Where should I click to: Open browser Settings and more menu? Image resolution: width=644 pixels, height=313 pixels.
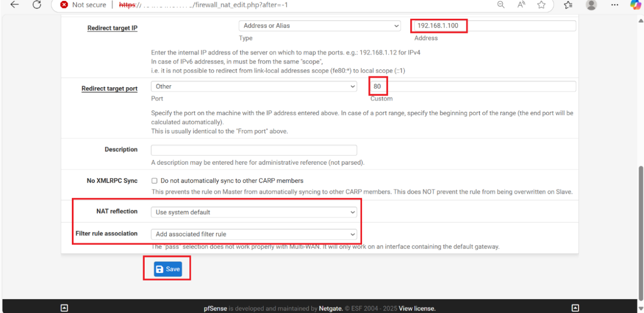pyautogui.click(x=614, y=5)
